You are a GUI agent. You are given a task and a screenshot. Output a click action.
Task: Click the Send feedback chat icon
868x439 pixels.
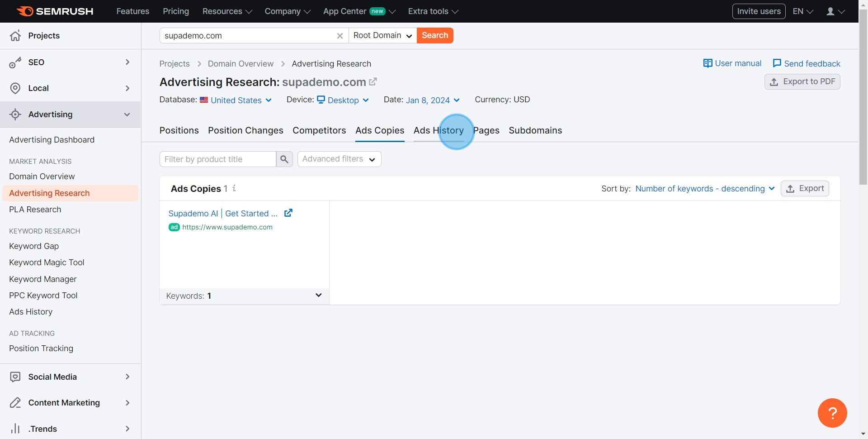[x=777, y=63]
